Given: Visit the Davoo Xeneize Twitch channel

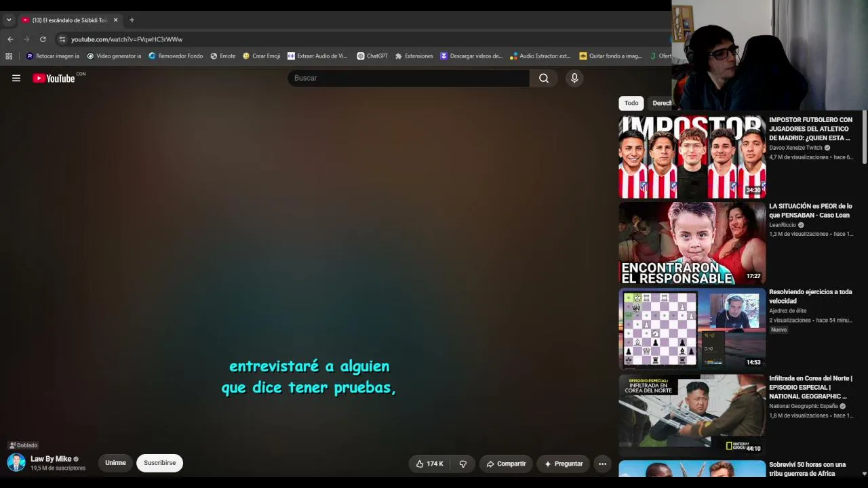Looking at the screenshot, I should point(795,148).
